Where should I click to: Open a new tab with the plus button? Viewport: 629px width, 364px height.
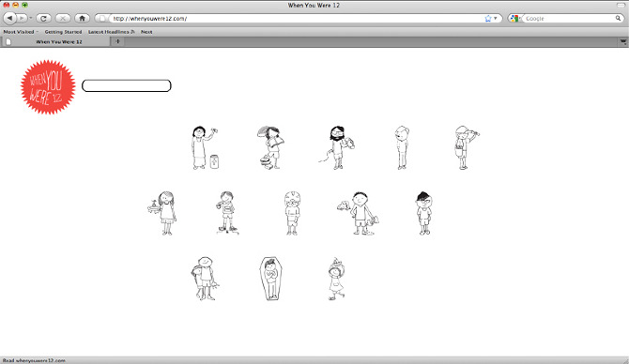pyautogui.click(x=117, y=41)
